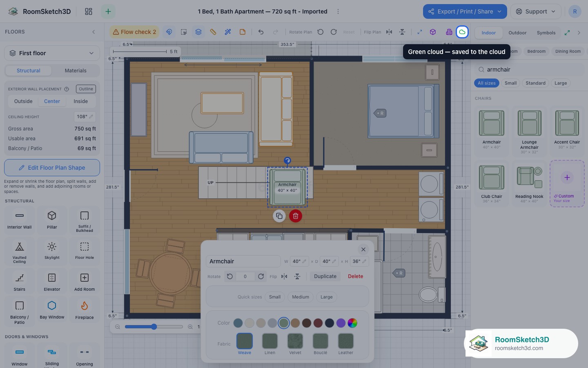Add an Elevator
This screenshot has height=368, width=588.
pyautogui.click(x=52, y=283)
